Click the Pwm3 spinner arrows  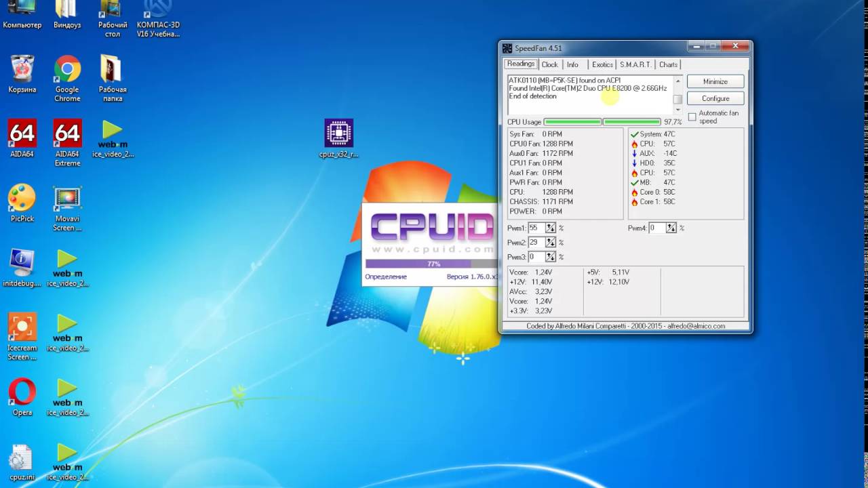tap(551, 257)
